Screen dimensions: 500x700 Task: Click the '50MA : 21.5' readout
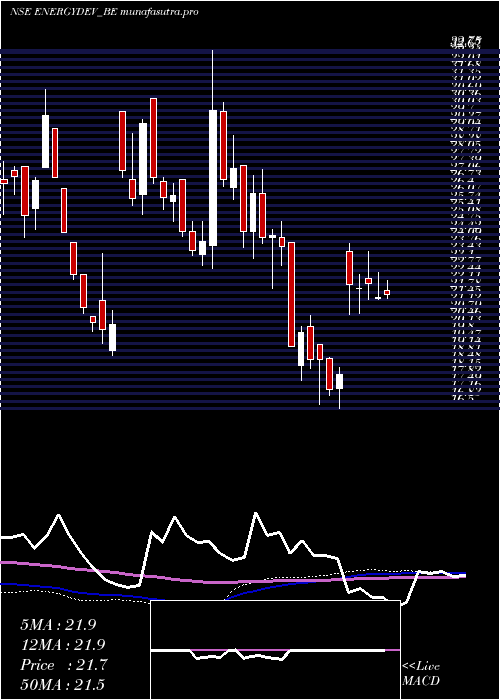point(62,685)
